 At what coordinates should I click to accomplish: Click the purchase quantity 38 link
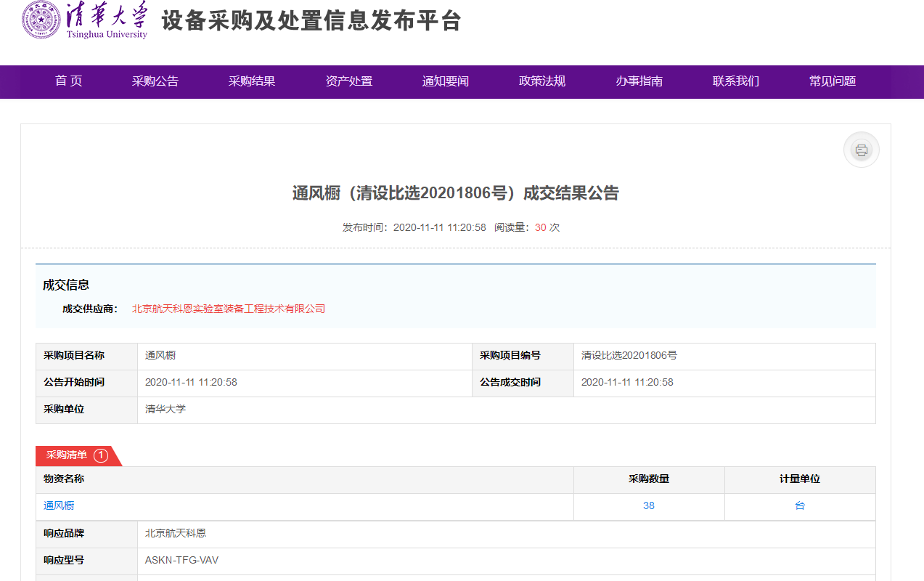pos(648,506)
